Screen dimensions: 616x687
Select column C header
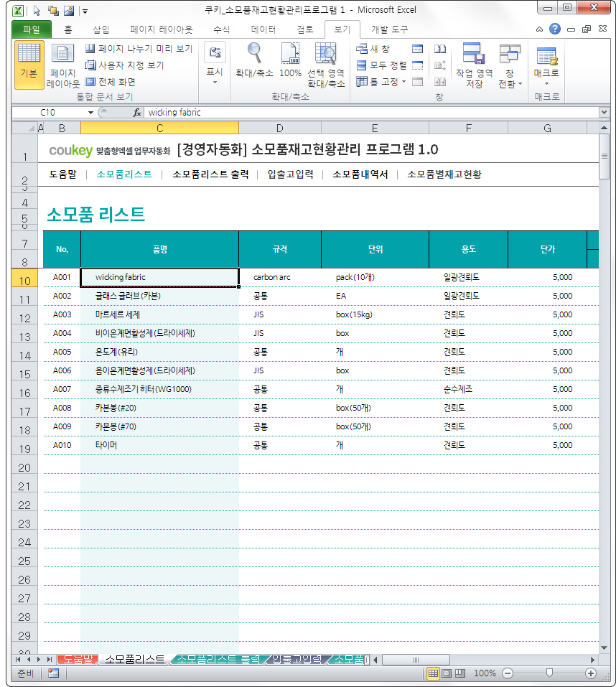tap(159, 128)
